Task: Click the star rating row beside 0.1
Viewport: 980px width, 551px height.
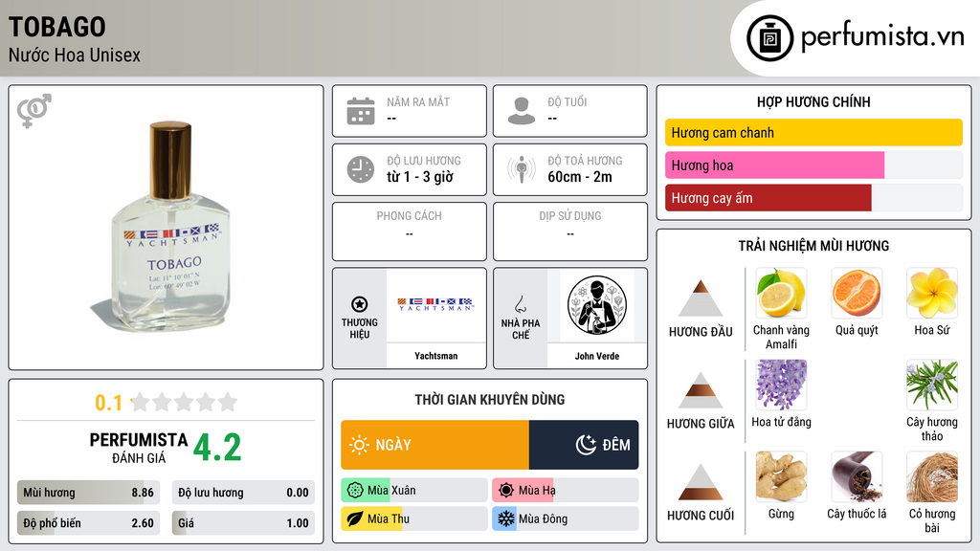Action: pyautogui.click(x=185, y=402)
